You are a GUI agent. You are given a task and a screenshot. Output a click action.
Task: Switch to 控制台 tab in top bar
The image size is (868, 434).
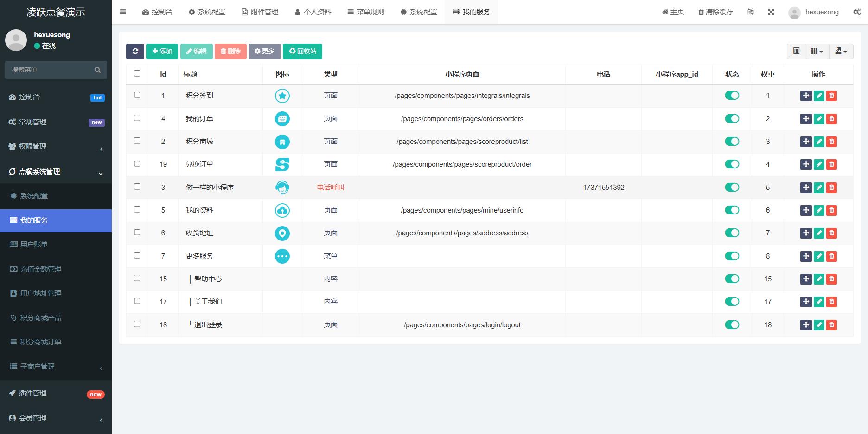coord(157,12)
